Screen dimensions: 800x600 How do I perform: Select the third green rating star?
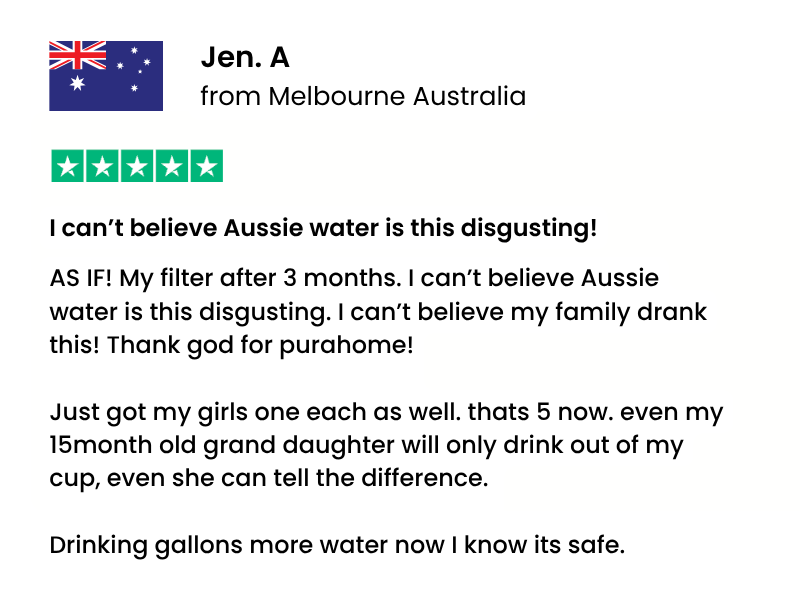click(137, 166)
